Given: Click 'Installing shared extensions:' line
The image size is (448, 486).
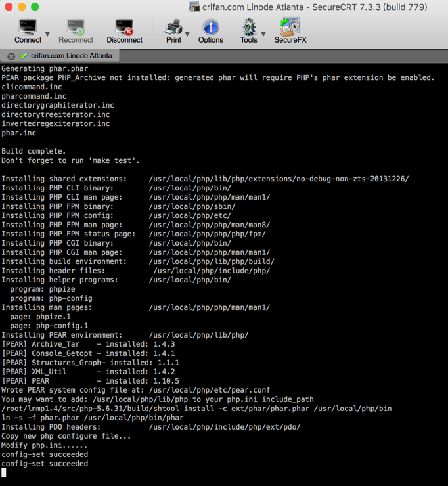Looking at the screenshot, I should pos(205,179).
